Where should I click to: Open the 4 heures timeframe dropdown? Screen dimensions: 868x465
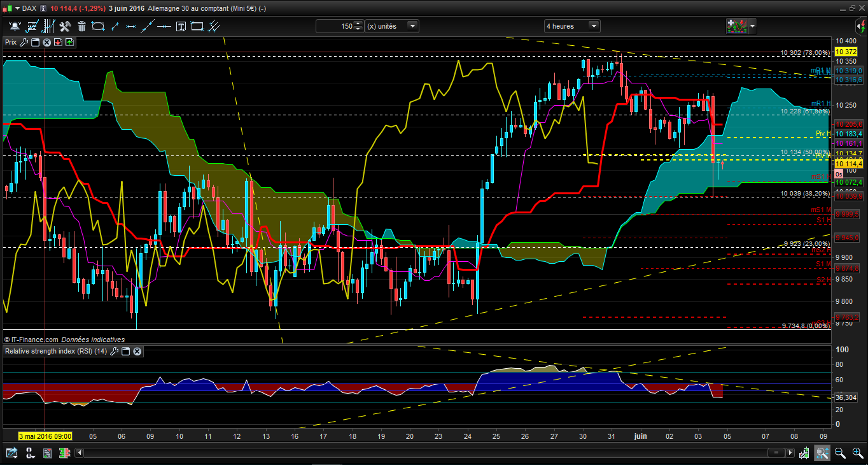[x=572, y=26]
